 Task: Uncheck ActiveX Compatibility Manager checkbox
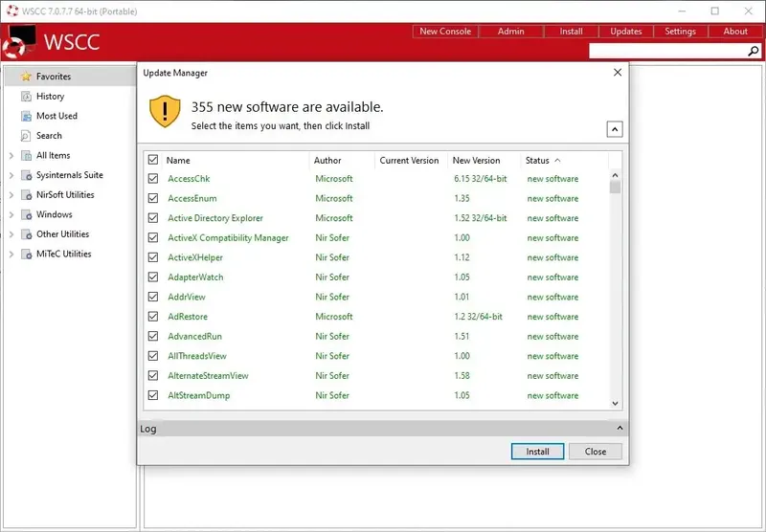point(153,237)
